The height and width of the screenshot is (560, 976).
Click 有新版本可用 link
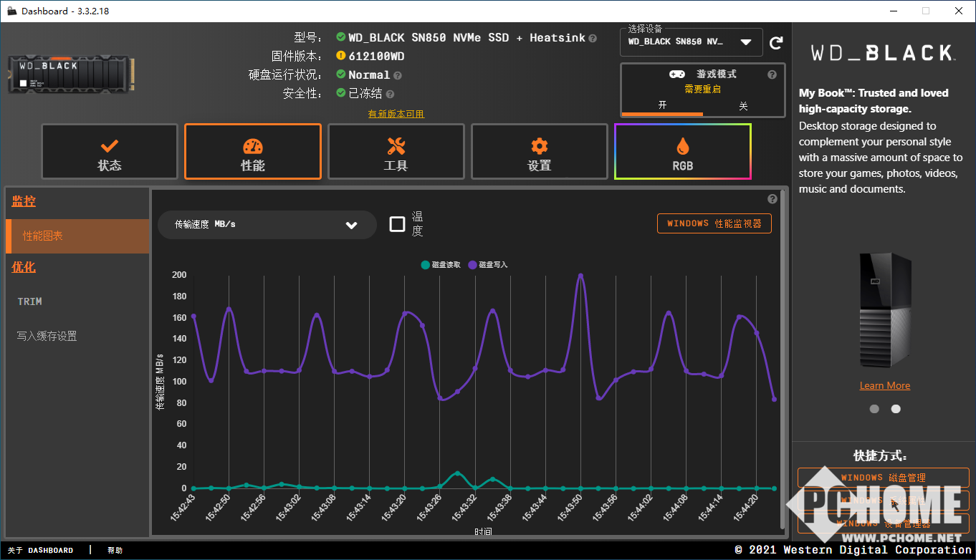[x=396, y=115]
